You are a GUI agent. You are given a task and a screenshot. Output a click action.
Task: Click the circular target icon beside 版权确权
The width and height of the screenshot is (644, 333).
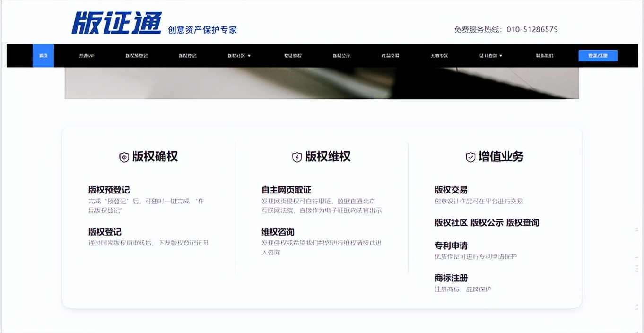124,156
